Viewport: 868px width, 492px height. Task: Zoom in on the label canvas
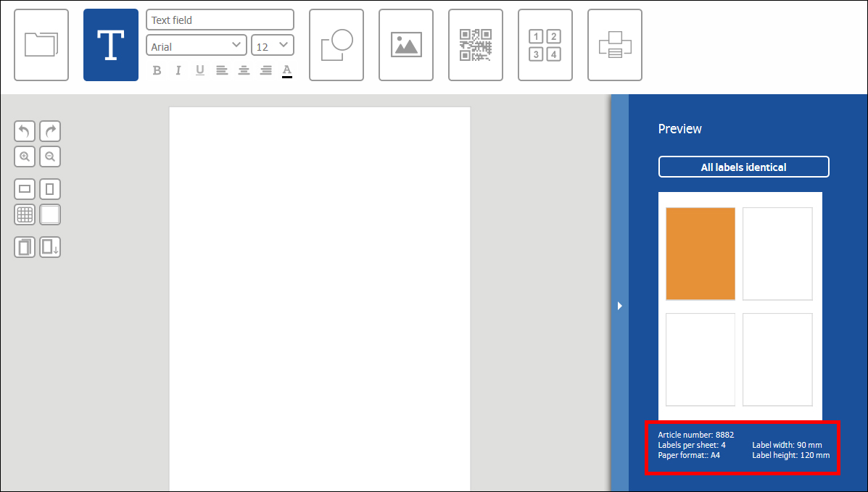tap(24, 157)
